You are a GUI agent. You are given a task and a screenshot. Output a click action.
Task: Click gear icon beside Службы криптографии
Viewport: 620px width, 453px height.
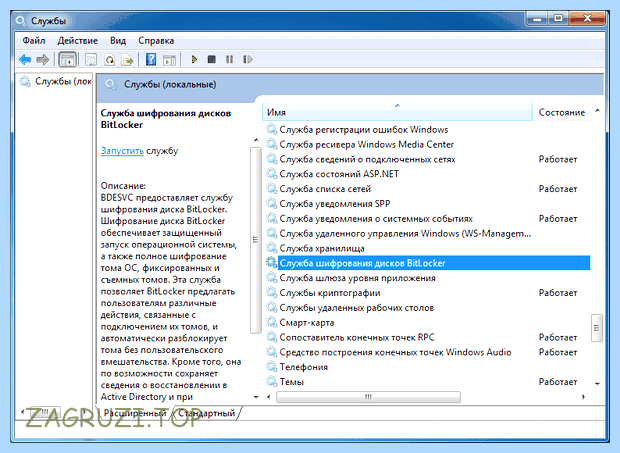272,293
